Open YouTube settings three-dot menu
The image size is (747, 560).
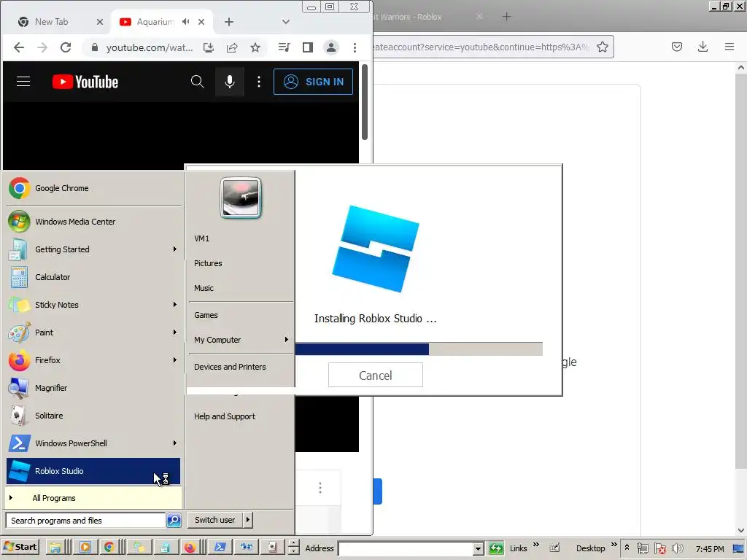tap(259, 82)
